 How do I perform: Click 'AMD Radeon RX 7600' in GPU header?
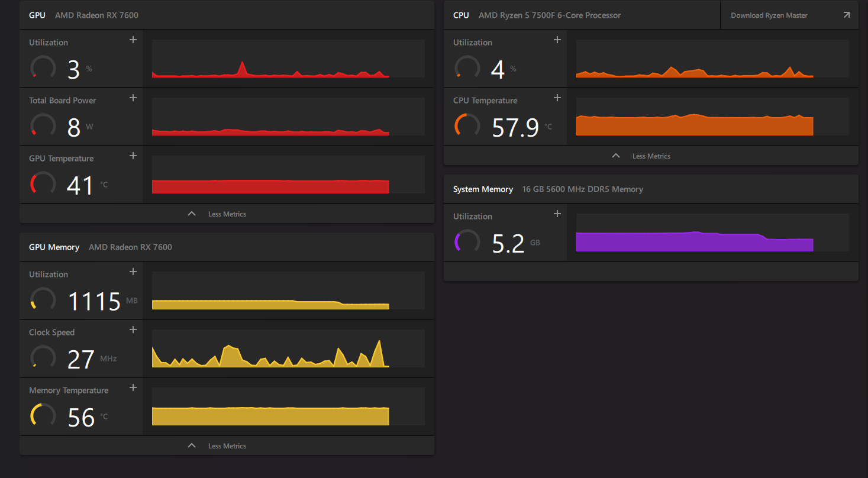96,15
